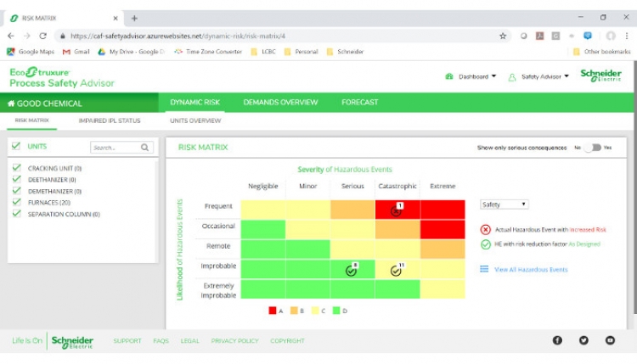Open the Time Zone Converter bookmark
The image size is (637, 364).
[208, 52]
